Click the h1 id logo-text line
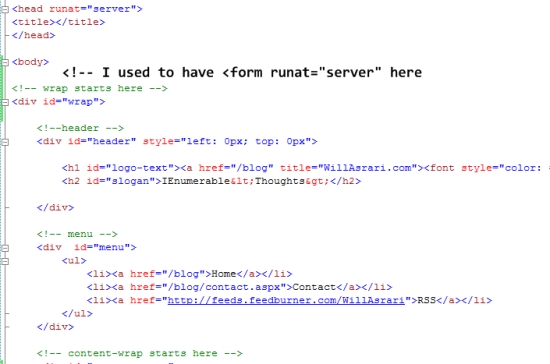550x364 pixels. click(x=305, y=168)
